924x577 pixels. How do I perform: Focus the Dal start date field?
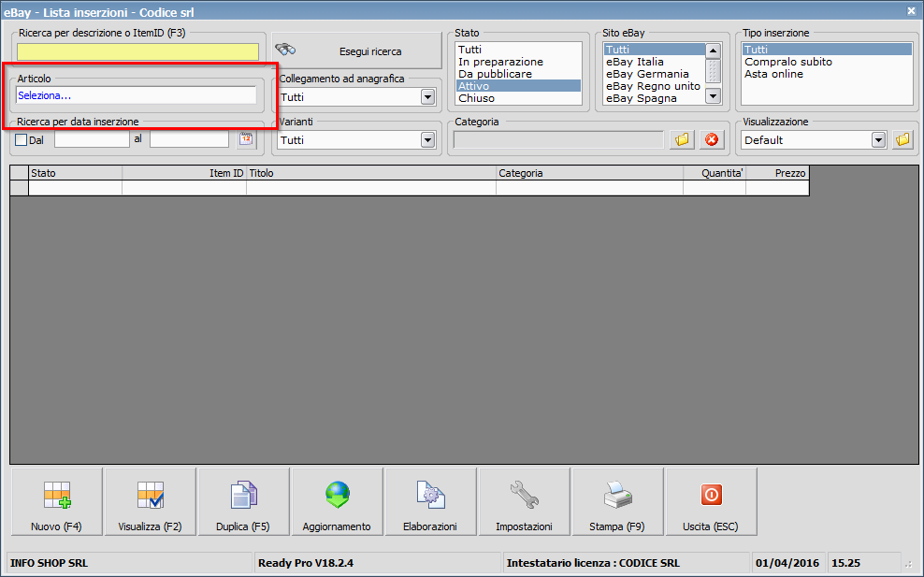(92, 139)
